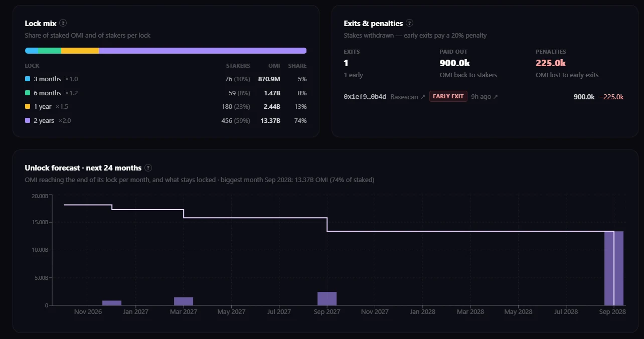Viewport: 644px width, 339px height.
Task: Open the Basescan link
Action: 408,96
